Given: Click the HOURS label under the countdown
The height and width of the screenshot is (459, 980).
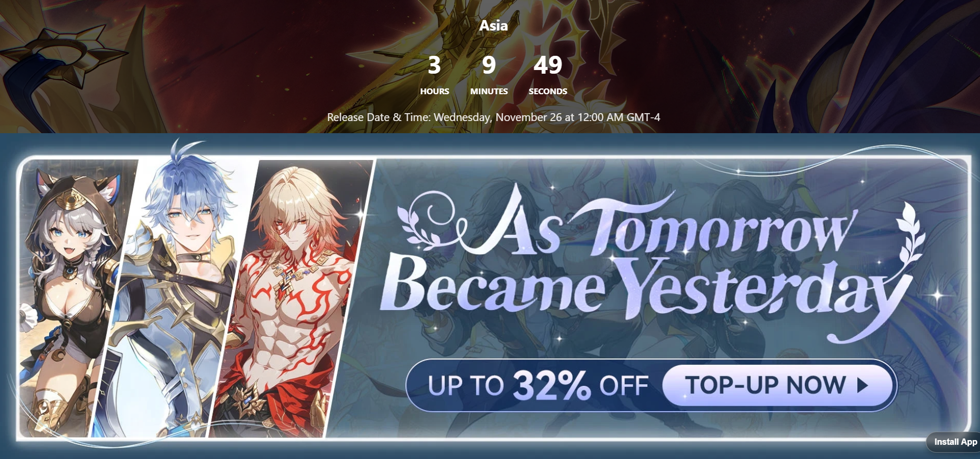Looking at the screenshot, I should pos(435,91).
